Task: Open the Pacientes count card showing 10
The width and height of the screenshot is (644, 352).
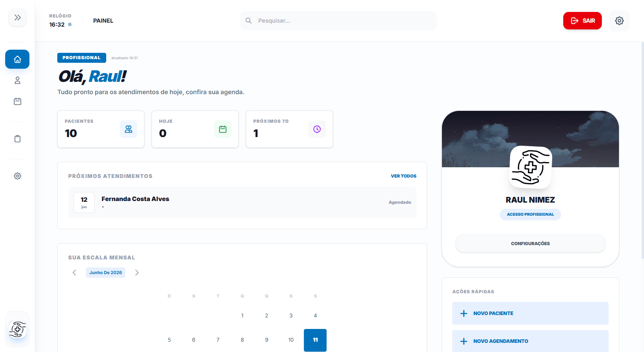Action: tap(101, 129)
